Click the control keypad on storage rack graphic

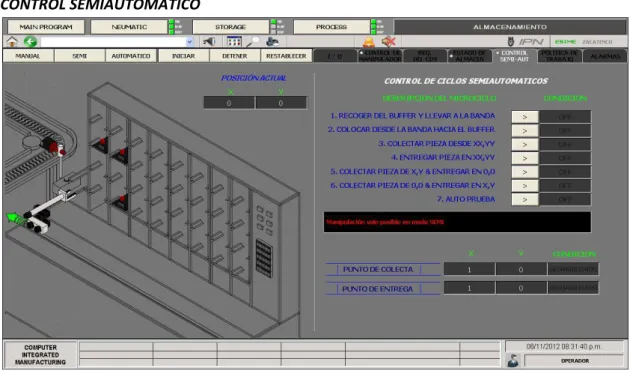(x=264, y=258)
